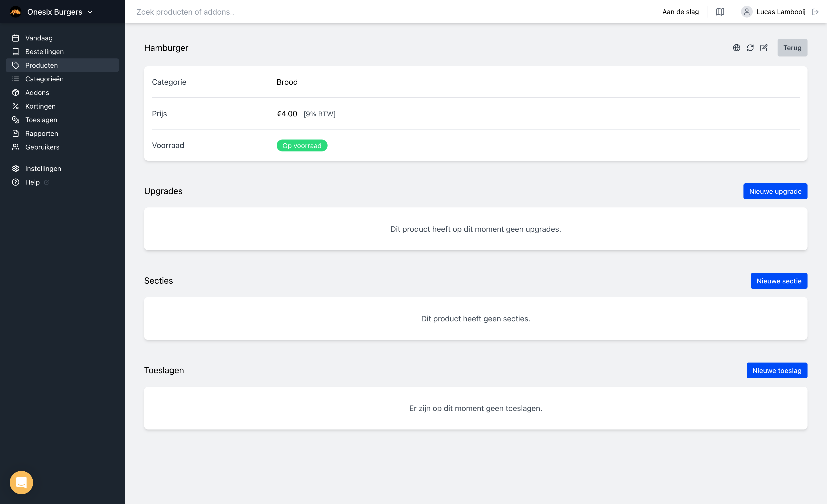Viewport: 827px width, 504px height.
Task: Click the Nieuwe sectie button
Action: pos(779,281)
